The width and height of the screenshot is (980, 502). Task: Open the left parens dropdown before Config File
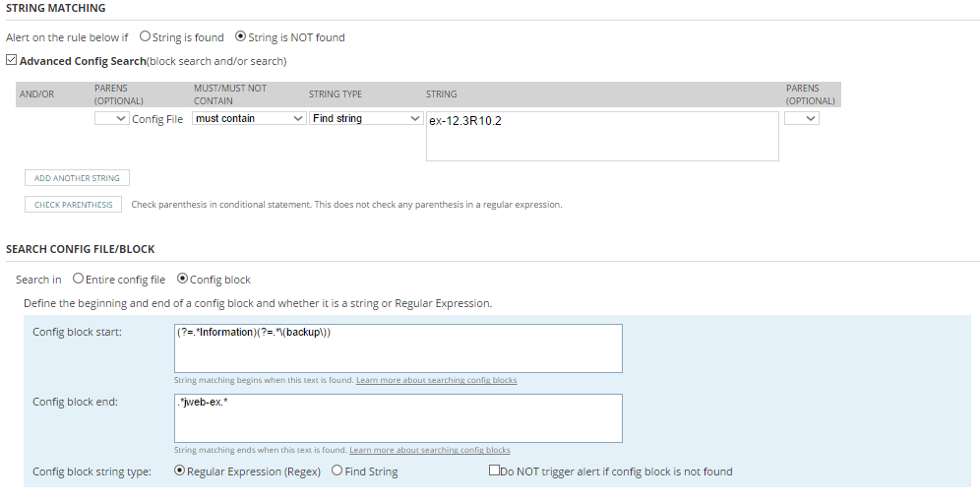click(x=112, y=118)
